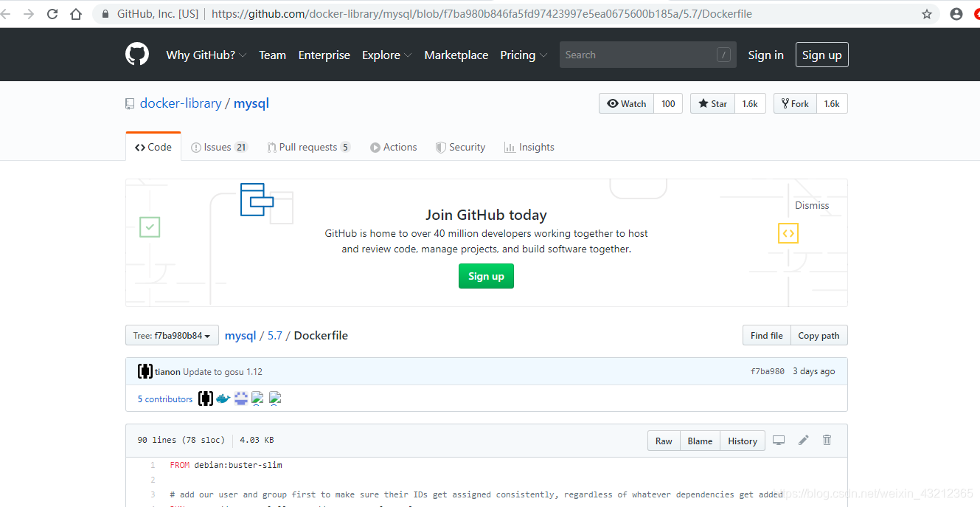Screen dimensions: 980x507
Task: Open Tree f7ba980b84 branch selector
Action: point(172,335)
